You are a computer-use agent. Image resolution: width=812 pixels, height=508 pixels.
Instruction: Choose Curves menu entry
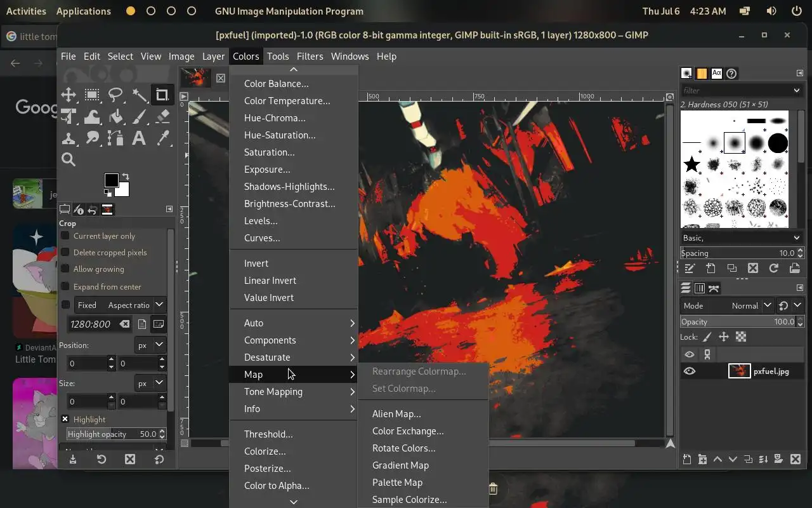[x=294, y=238]
